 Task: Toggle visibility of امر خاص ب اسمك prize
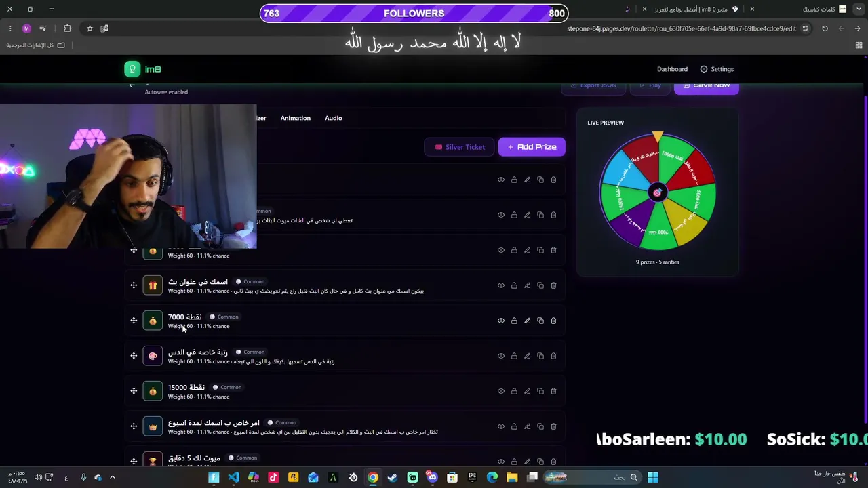pyautogui.click(x=501, y=426)
